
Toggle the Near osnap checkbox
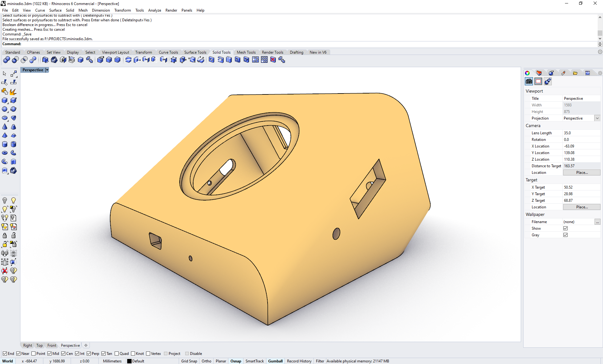pos(18,354)
